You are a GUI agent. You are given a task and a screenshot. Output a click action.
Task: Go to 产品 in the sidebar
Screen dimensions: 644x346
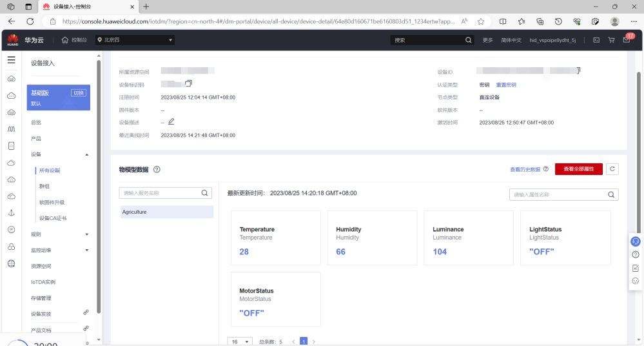(36, 138)
